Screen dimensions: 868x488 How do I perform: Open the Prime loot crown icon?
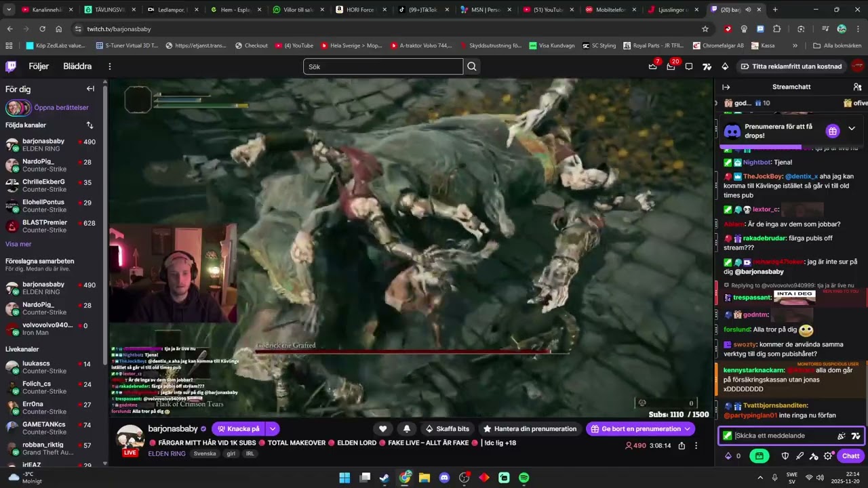click(652, 66)
